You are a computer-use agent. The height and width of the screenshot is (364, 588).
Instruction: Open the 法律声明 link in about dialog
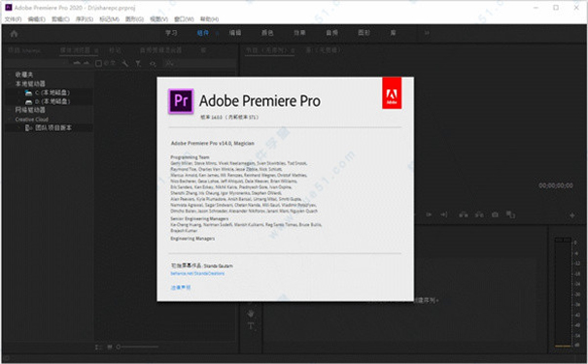tap(181, 287)
